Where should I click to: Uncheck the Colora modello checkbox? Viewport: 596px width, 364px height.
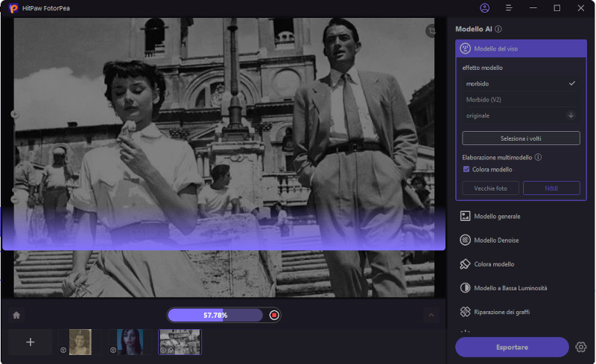[466, 169]
